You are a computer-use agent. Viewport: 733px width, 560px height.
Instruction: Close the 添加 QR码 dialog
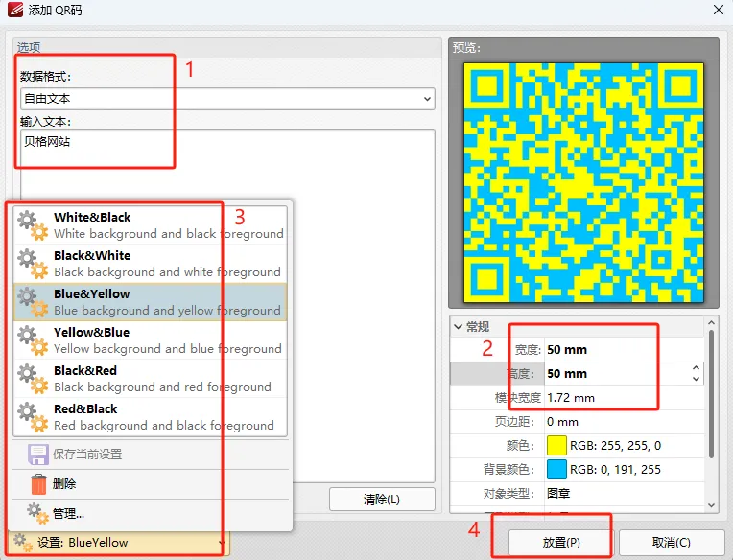(x=719, y=10)
